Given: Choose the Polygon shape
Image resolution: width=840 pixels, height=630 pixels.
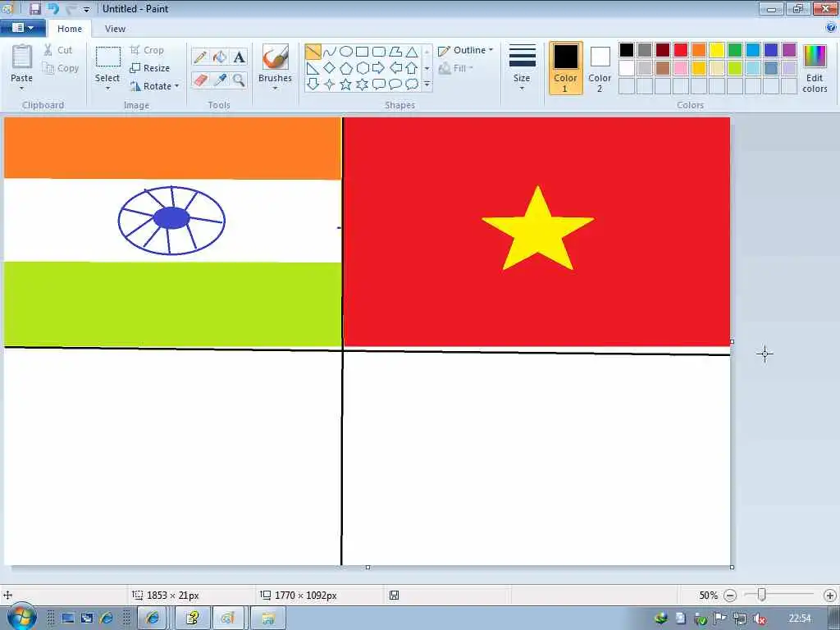Looking at the screenshot, I should pyautogui.click(x=395, y=52).
